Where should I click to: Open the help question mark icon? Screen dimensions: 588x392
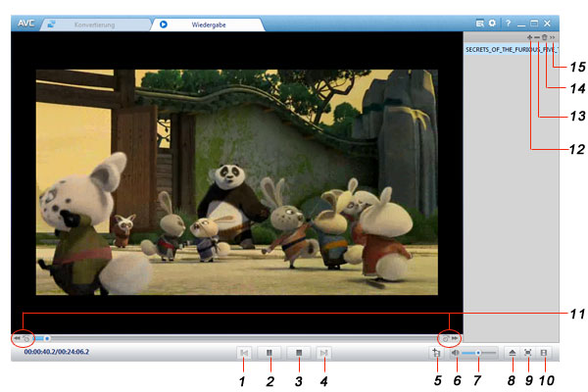point(508,24)
